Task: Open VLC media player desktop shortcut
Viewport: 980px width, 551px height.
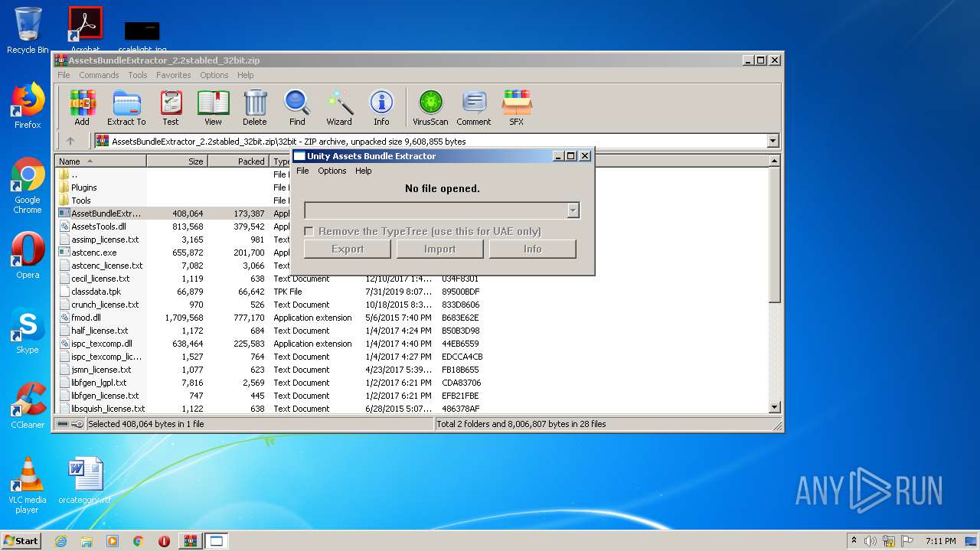Action: 28,485
